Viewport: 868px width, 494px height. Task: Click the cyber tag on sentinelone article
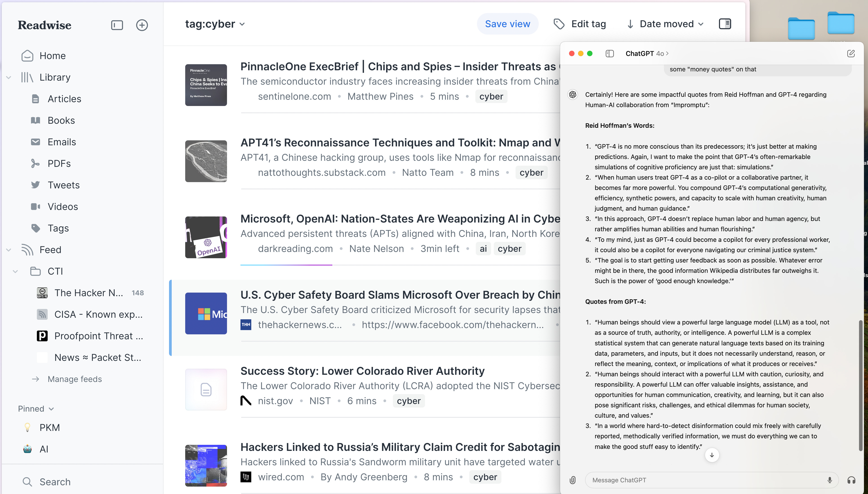point(491,96)
